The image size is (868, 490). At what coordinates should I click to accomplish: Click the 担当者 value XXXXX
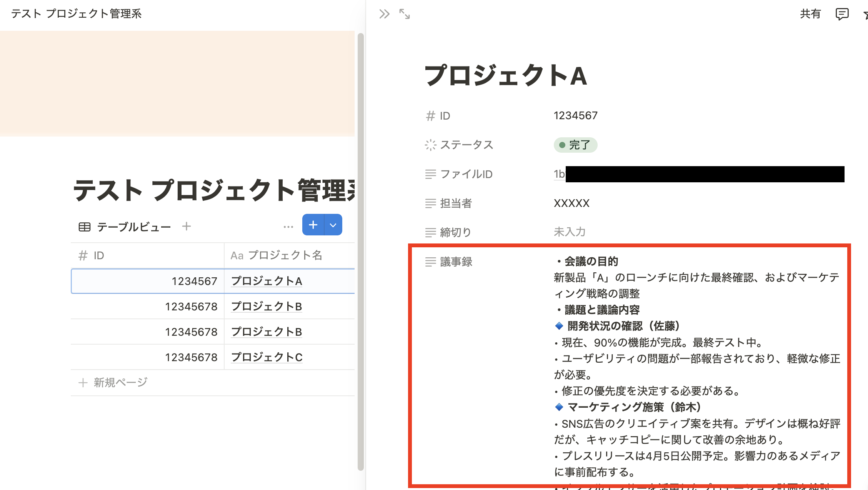click(571, 203)
